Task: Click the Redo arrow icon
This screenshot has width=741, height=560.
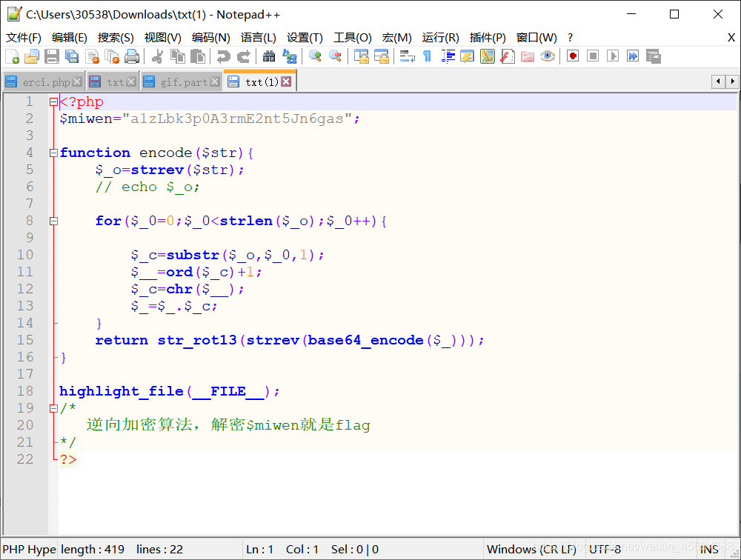Action: [243, 56]
